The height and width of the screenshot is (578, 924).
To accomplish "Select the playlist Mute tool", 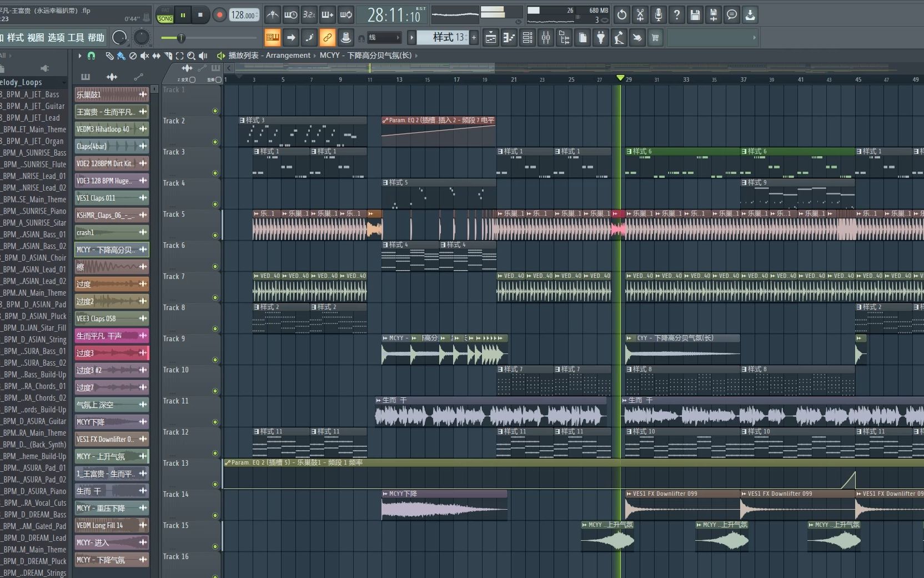I will point(144,56).
